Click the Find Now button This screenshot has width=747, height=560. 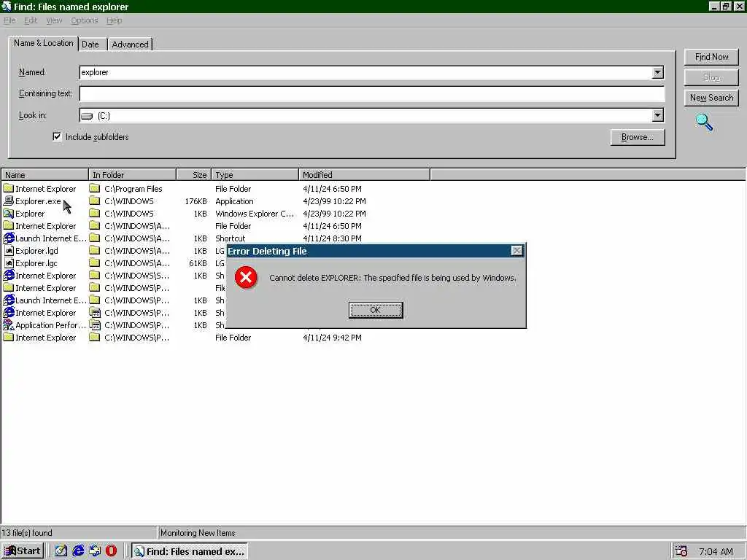(x=711, y=57)
